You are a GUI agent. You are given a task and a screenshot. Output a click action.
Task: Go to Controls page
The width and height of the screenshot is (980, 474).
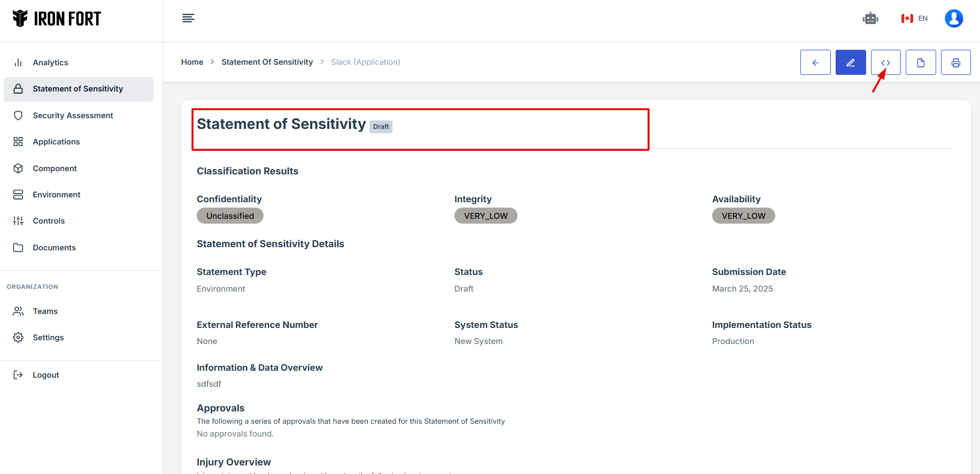(x=49, y=221)
